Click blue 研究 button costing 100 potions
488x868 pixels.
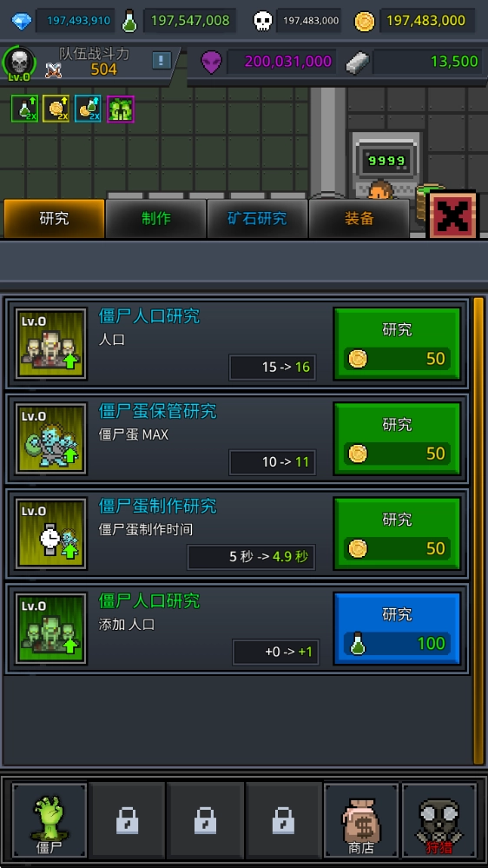398,629
